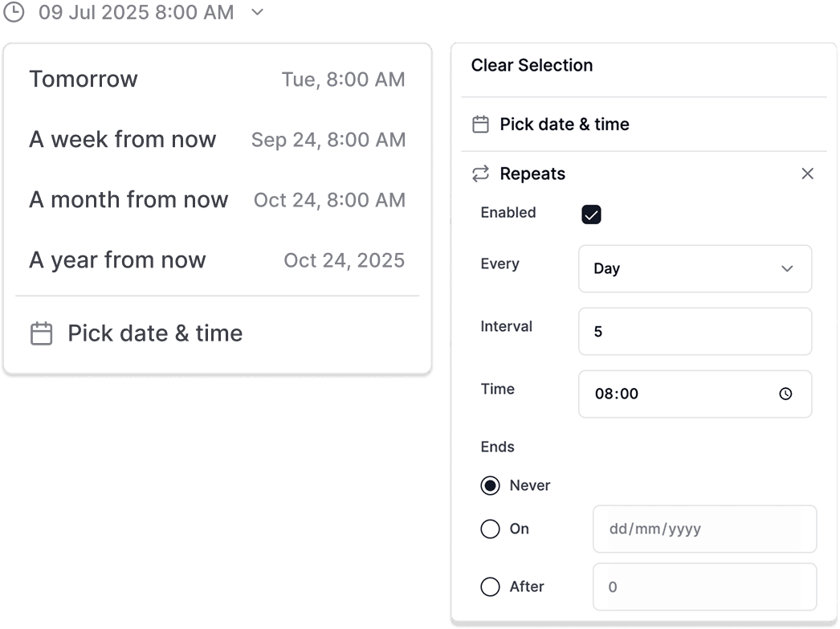Click calendar icon in the right panel

coord(480,125)
